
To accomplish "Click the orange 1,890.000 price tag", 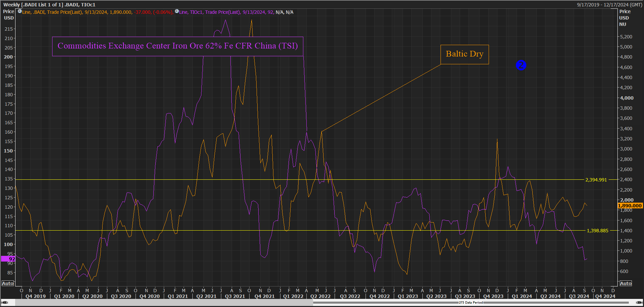I will coord(630,205).
